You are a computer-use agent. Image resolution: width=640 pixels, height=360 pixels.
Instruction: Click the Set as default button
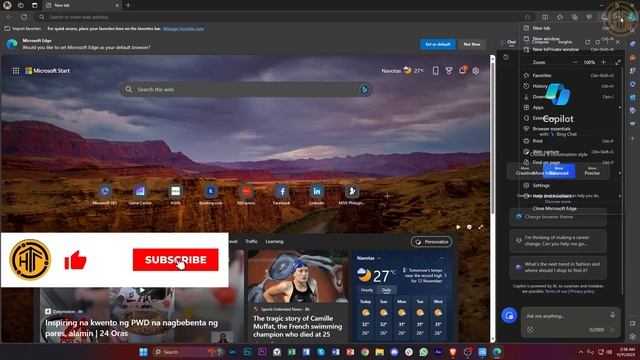pyautogui.click(x=438, y=44)
